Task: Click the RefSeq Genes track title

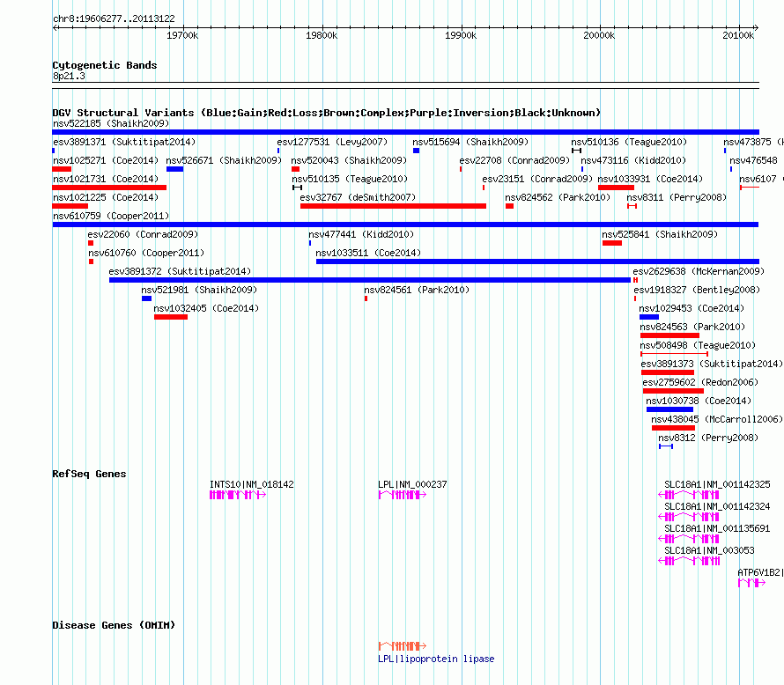Action: tap(90, 474)
